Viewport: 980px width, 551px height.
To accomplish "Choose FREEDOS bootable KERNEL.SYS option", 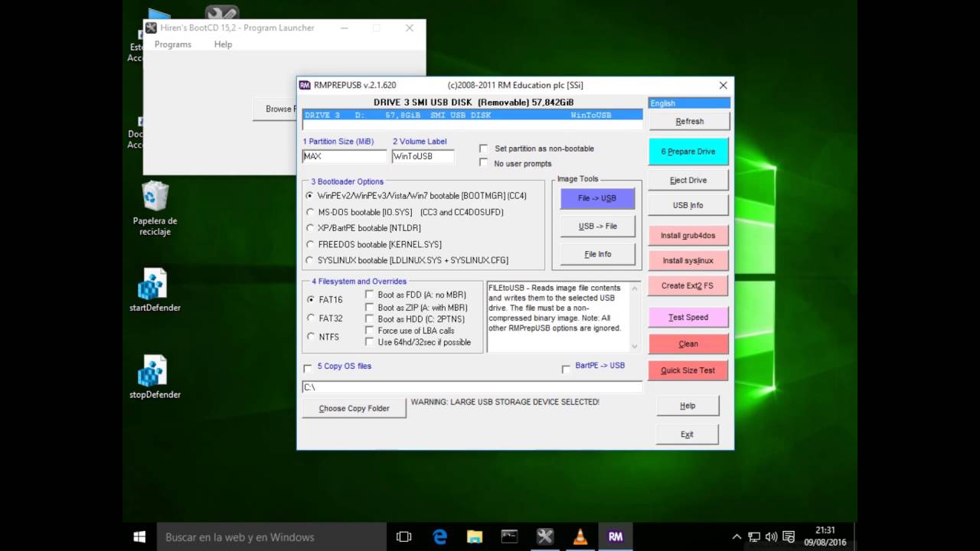I will point(310,244).
